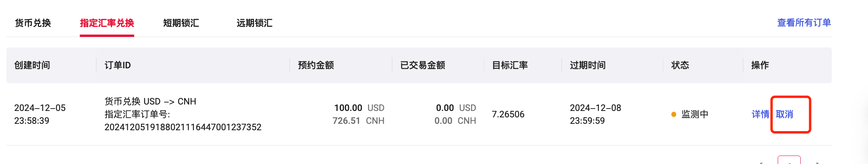
Task: Open the 查看所有订单 link
Action: pyautogui.click(x=804, y=23)
